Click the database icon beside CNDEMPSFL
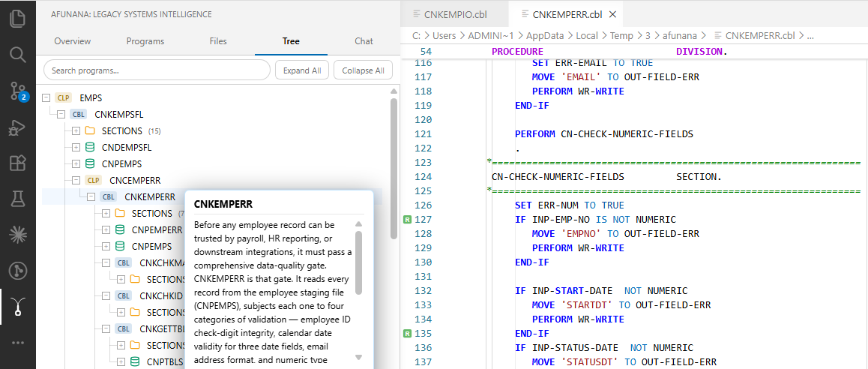 point(90,148)
